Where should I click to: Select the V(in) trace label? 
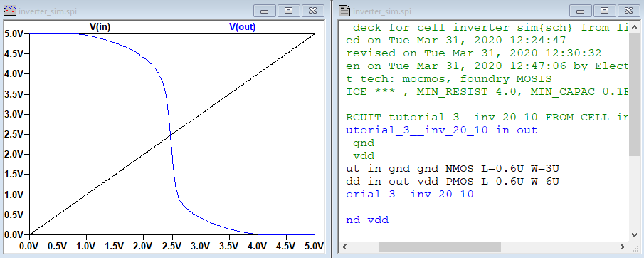tap(100, 27)
